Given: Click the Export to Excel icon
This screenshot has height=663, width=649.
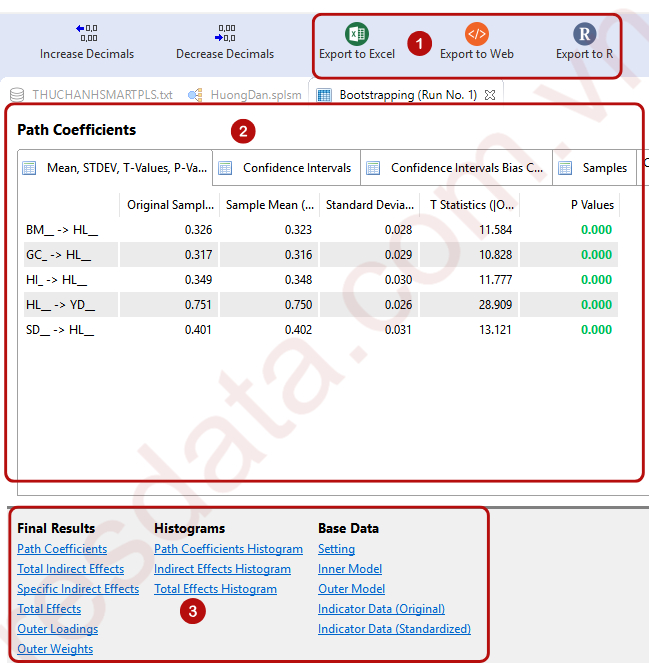Looking at the screenshot, I should [x=356, y=34].
